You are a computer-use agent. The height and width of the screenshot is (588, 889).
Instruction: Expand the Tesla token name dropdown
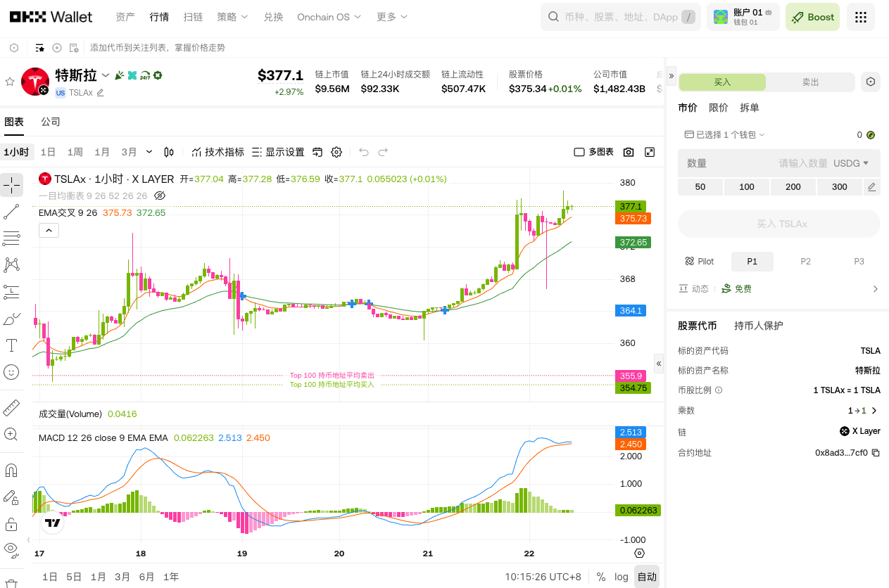[x=106, y=75]
